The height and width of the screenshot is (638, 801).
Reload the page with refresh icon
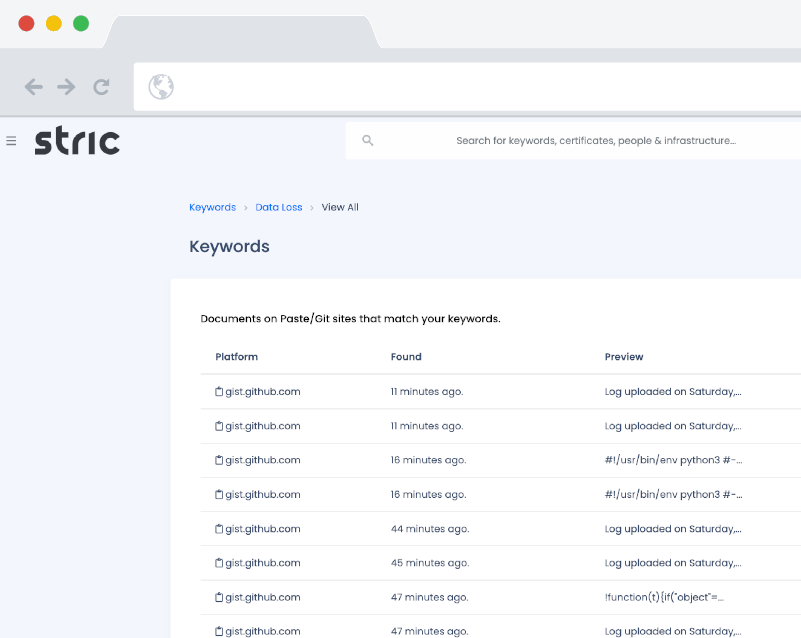pos(101,87)
